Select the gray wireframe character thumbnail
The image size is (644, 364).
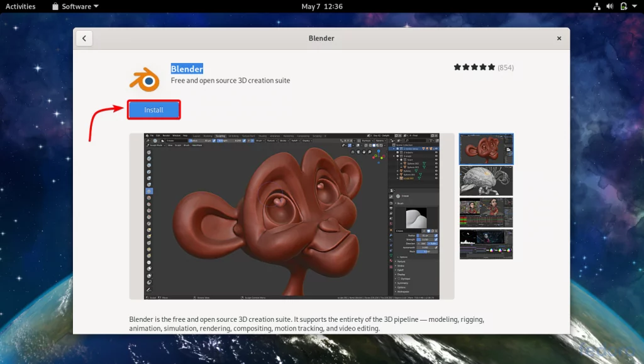486,181
